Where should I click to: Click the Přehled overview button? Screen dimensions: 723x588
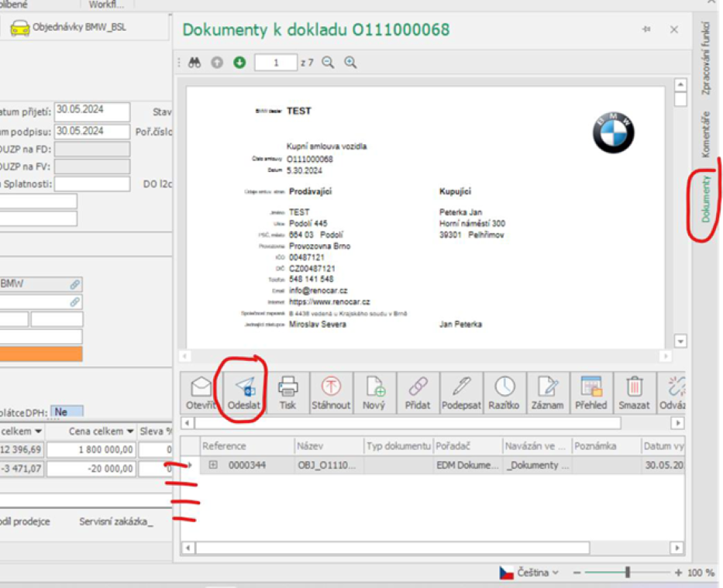(591, 392)
